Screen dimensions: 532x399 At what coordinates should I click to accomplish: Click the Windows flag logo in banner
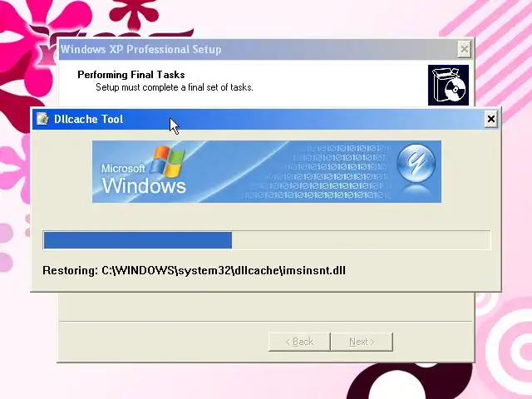[x=167, y=162]
